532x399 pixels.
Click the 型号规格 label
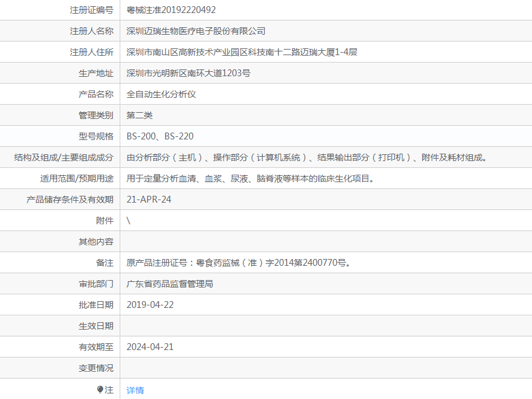coord(96,136)
